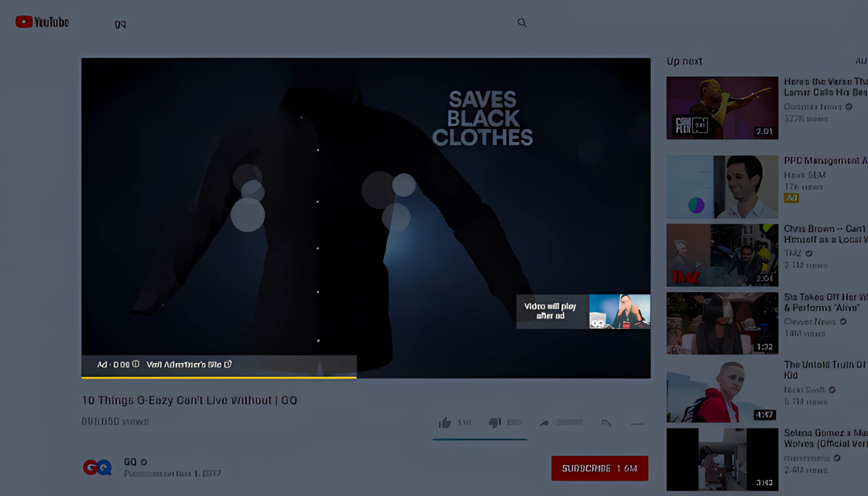This screenshot has width=868, height=496.
Task: Click the share arrow icon
Action: pyautogui.click(x=544, y=423)
